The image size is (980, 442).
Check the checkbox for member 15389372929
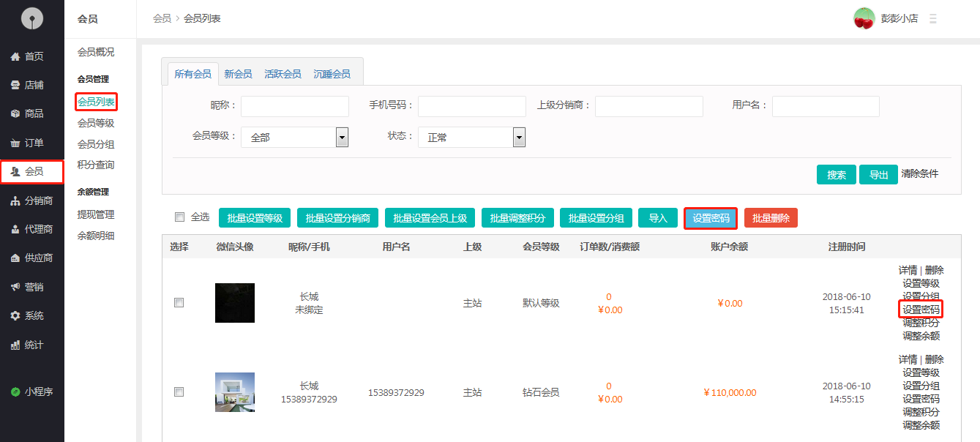click(x=179, y=392)
